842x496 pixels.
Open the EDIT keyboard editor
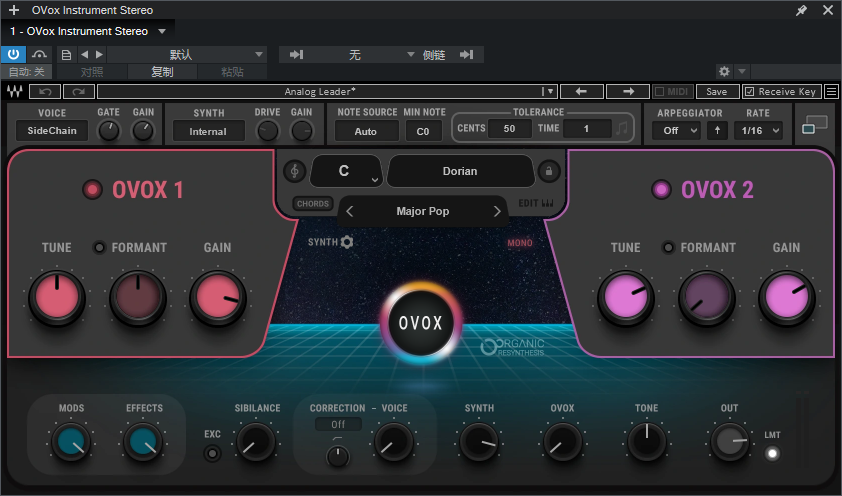coord(536,203)
